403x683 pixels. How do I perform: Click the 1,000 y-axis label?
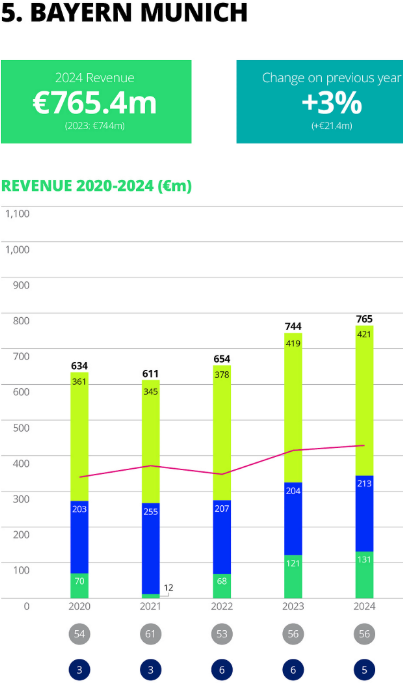17,249
